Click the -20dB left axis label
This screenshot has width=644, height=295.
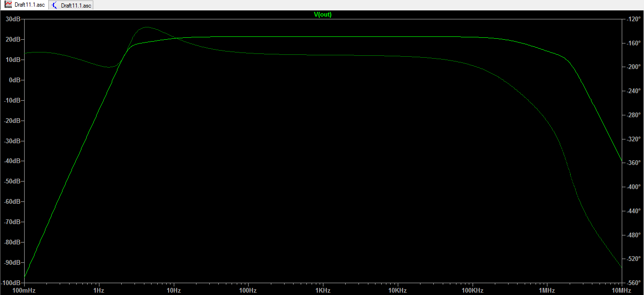(x=12, y=121)
